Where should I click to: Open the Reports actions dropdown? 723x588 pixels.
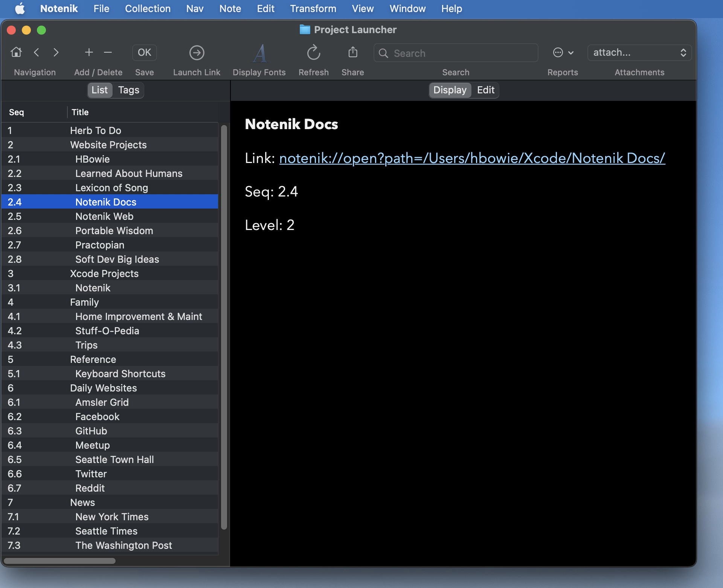click(x=563, y=52)
